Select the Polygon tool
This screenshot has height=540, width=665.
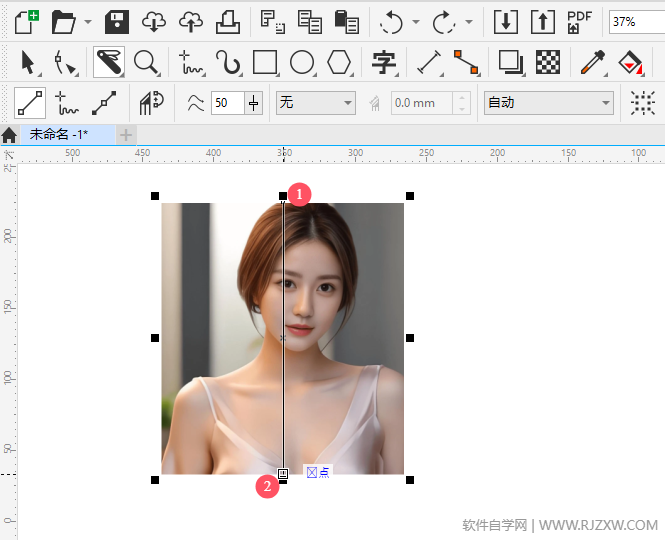point(339,62)
